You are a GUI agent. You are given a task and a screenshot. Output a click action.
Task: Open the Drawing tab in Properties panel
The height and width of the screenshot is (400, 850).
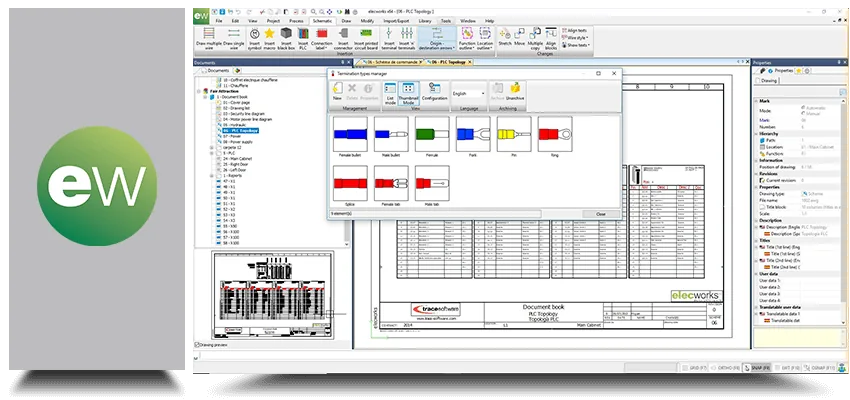click(x=767, y=80)
